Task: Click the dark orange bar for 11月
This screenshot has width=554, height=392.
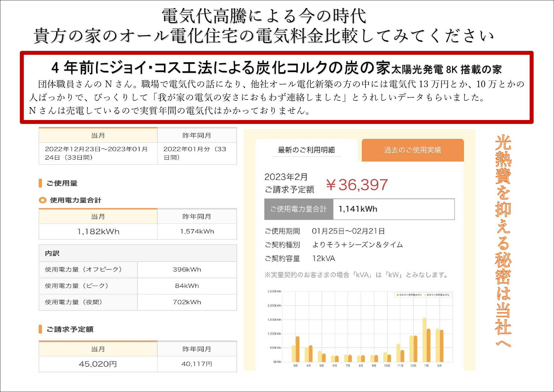Action: (402, 356)
